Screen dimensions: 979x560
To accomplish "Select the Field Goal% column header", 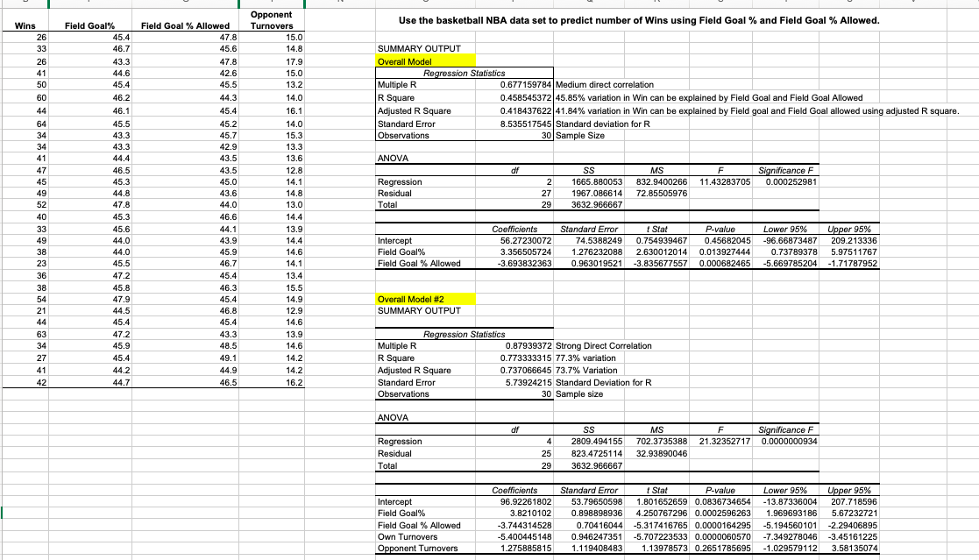I will pos(90,25).
